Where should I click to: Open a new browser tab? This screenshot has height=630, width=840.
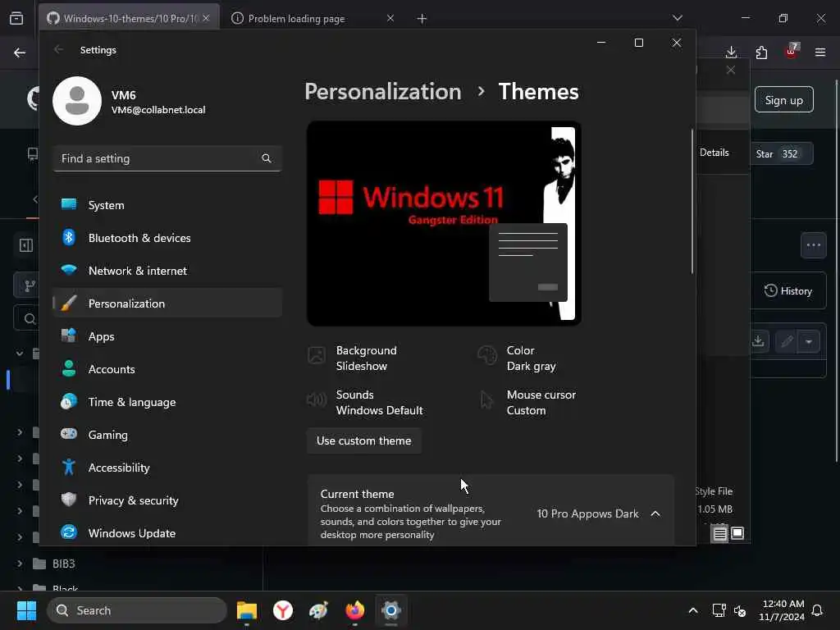[422, 19]
